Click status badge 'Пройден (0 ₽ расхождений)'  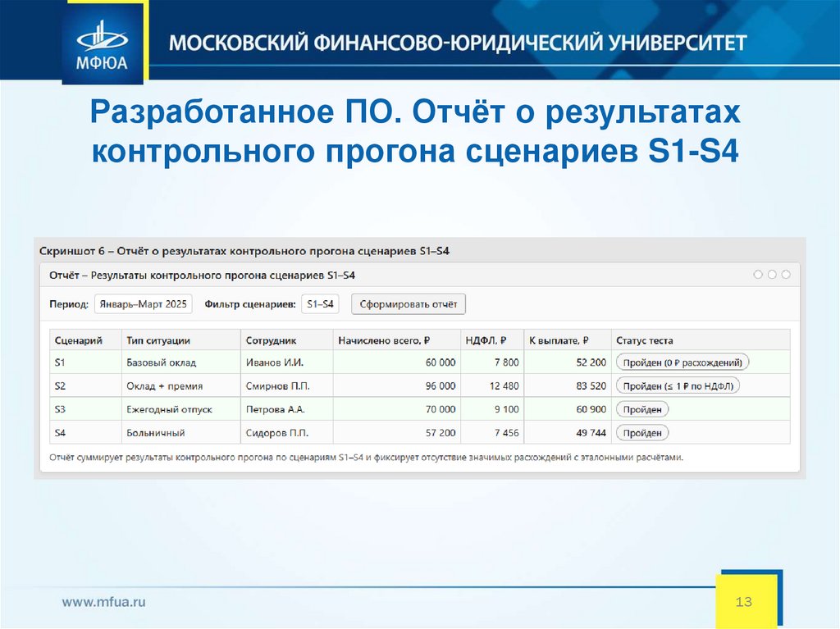coord(682,362)
